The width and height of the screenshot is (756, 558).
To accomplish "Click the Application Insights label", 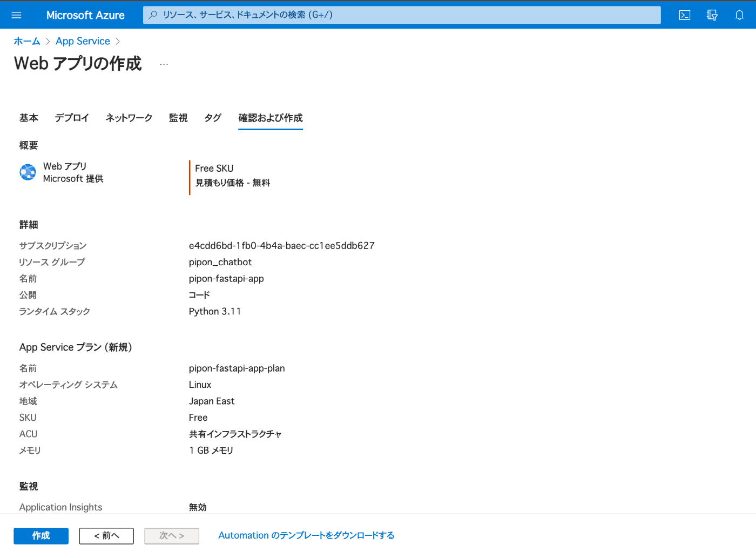I will click(x=61, y=507).
